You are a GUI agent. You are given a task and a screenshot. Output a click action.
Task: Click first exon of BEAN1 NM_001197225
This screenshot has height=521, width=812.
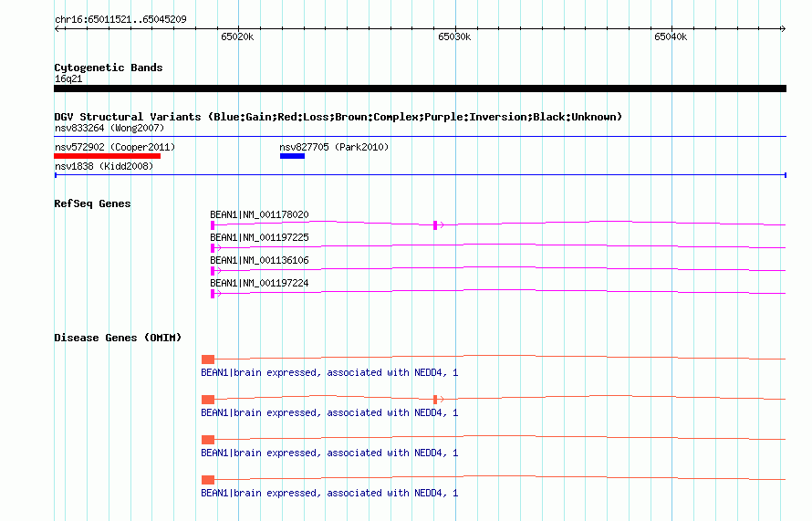coord(213,248)
